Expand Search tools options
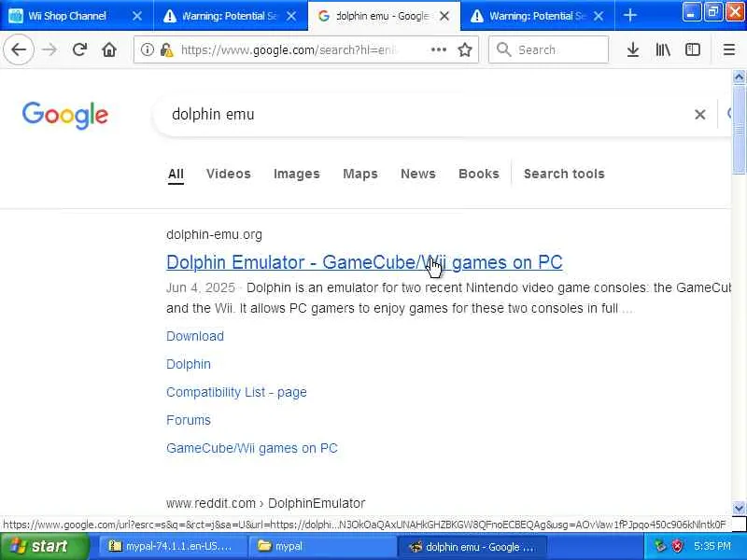This screenshot has width=747, height=560. point(564,174)
